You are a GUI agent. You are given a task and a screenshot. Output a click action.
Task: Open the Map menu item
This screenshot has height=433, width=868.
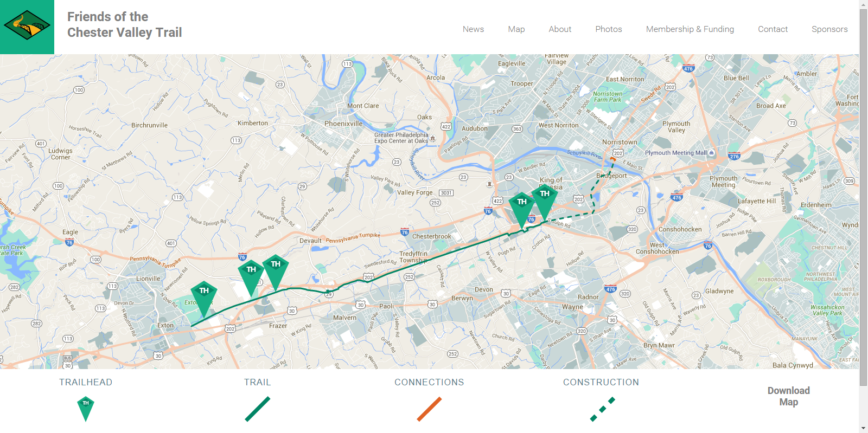point(516,29)
